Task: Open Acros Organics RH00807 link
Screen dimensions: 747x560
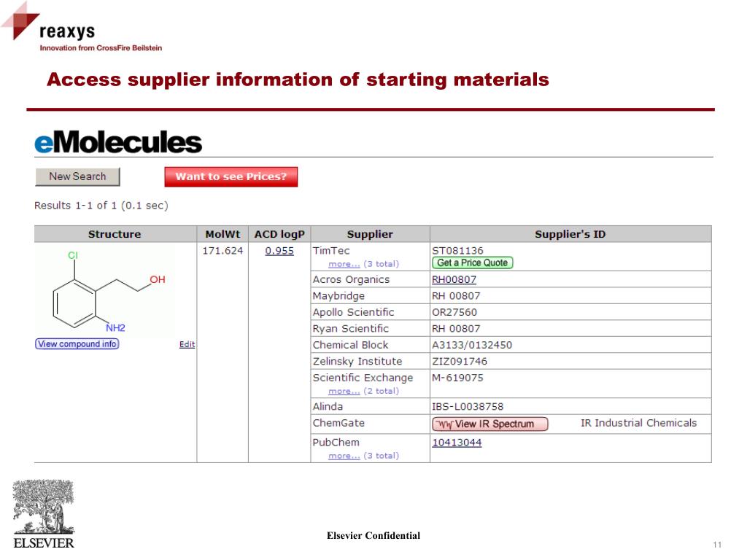Action: coord(454,279)
